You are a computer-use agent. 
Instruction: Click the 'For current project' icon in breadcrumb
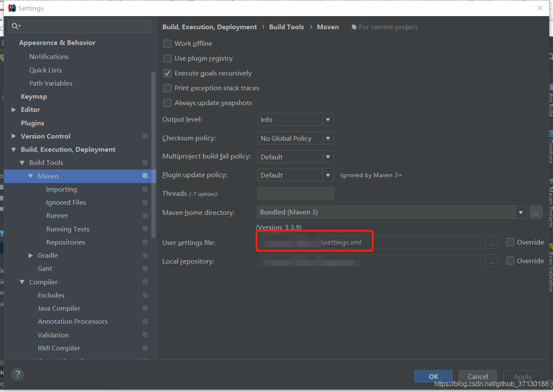point(354,27)
